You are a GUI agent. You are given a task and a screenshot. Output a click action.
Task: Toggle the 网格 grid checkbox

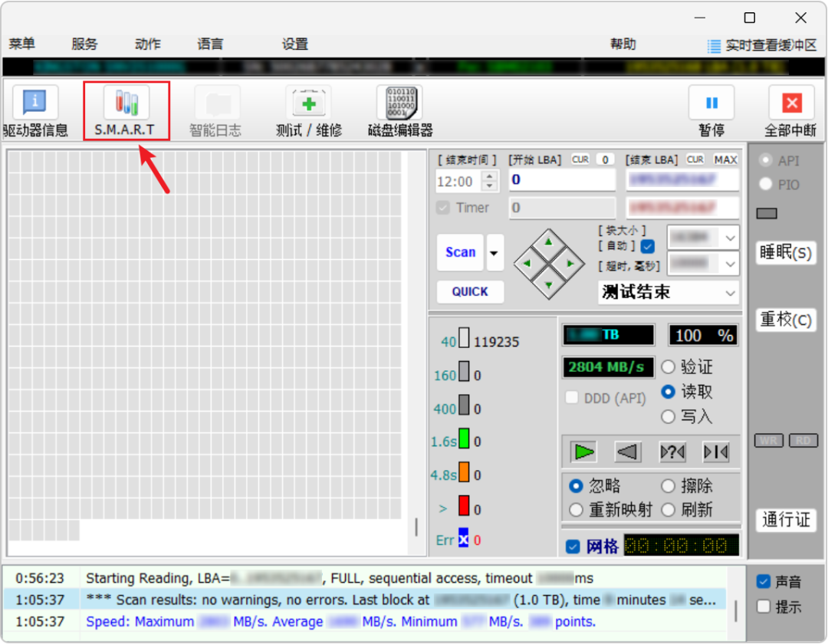click(x=573, y=547)
